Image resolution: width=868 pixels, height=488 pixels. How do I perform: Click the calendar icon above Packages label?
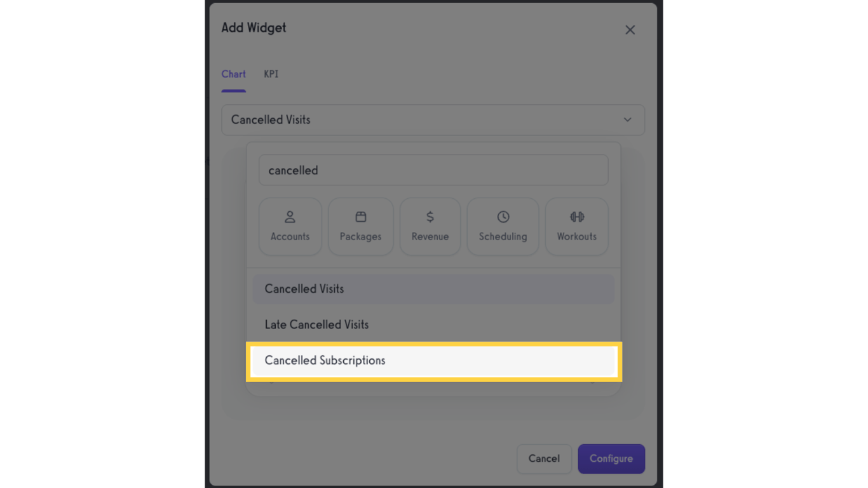point(360,216)
